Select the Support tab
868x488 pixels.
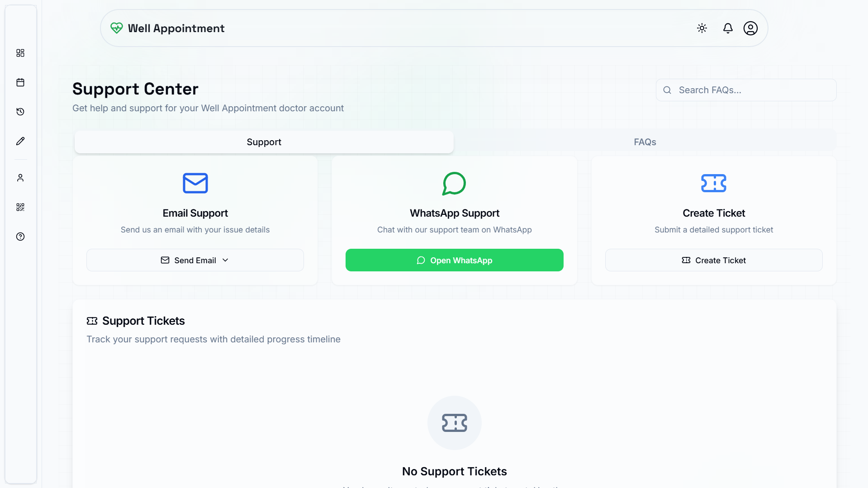(264, 142)
